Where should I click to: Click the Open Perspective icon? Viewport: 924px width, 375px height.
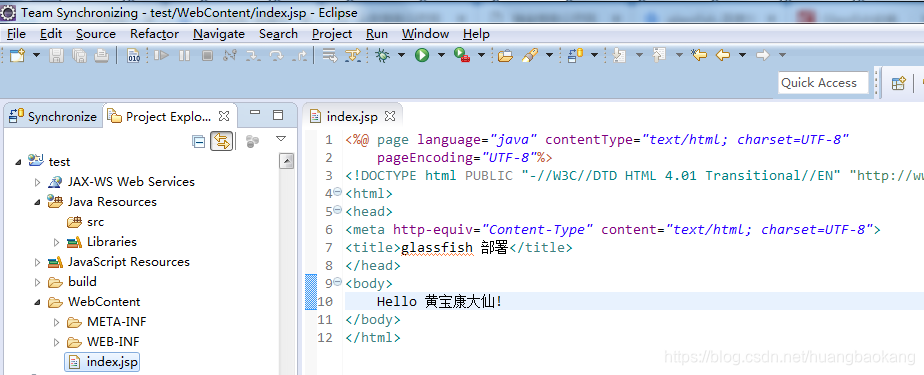pyautogui.click(x=898, y=83)
